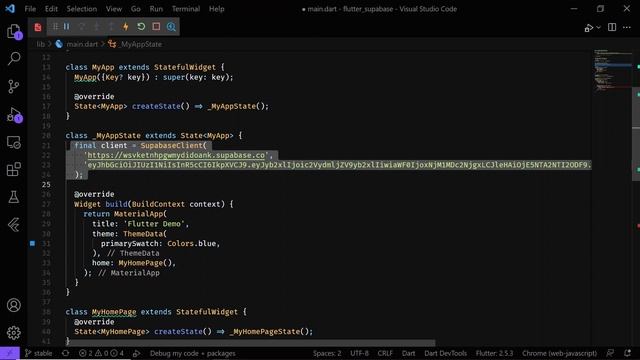Open Dart DevTools from status bar
This screenshot has height=360, width=640.
point(445,353)
